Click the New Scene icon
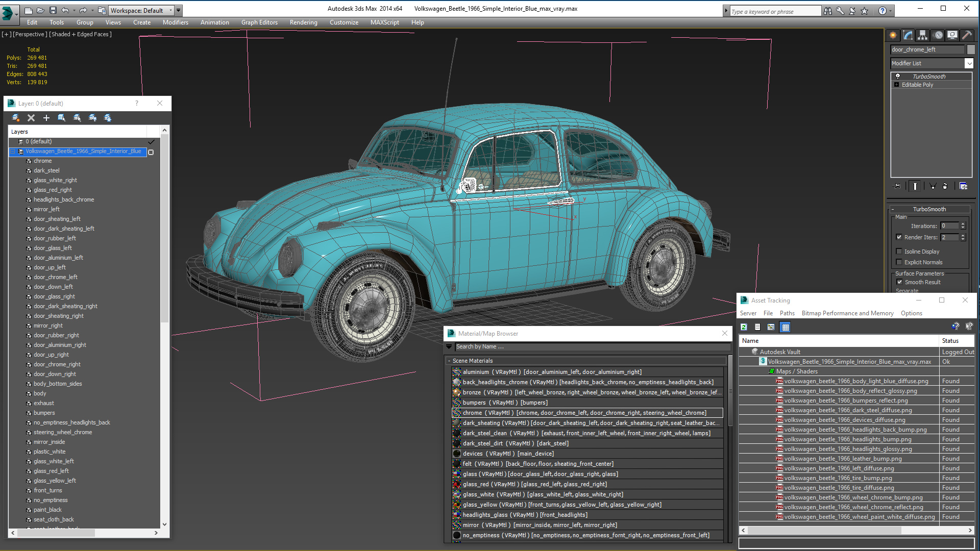This screenshot has width=980, height=551. pos(29,10)
